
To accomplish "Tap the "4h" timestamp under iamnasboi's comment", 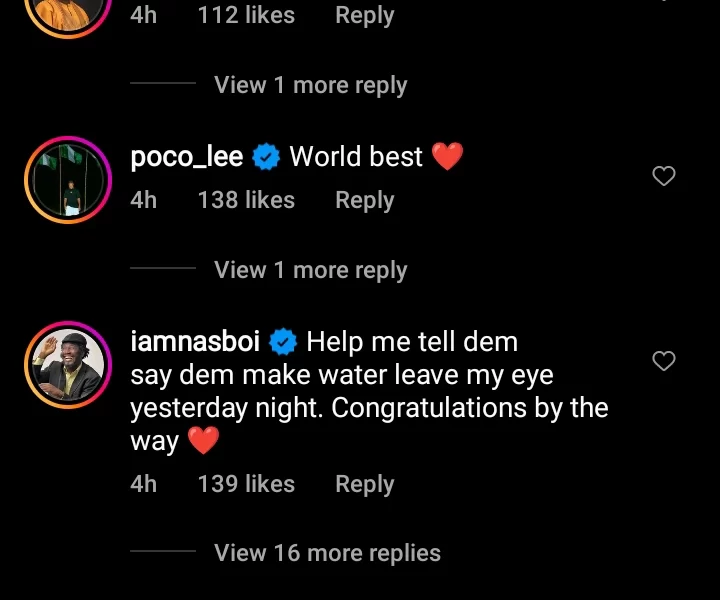I will (x=144, y=484).
